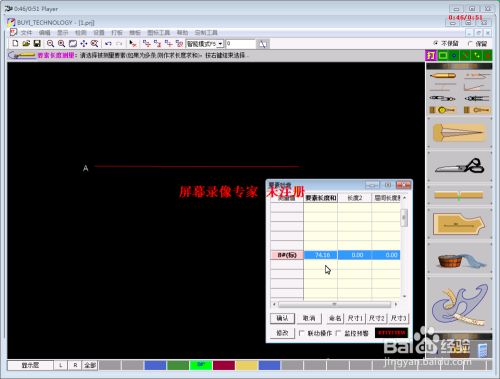This screenshot has width=500, height=379.
Task: Click the horizontal scrollbar in the dialog
Action: pyautogui.click(x=334, y=304)
